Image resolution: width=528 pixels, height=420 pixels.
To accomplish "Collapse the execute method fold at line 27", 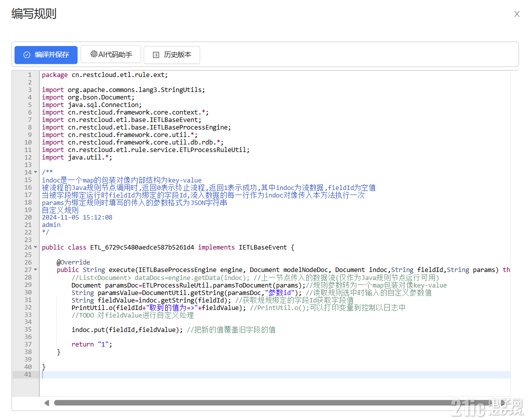I will [x=36, y=270].
